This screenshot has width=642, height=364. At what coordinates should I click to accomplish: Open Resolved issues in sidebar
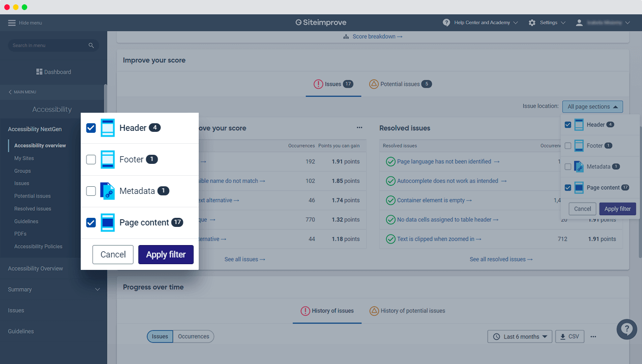[x=32, y=209]
